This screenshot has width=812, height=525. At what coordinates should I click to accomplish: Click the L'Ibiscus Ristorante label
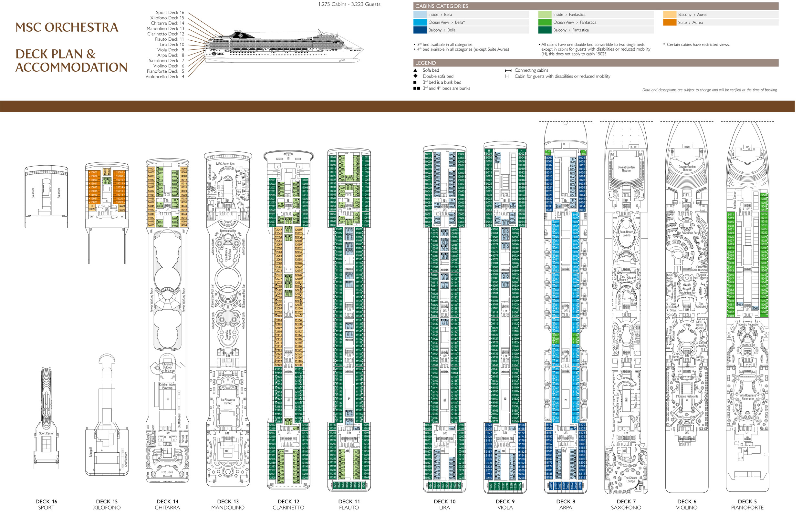coord(687,396)
